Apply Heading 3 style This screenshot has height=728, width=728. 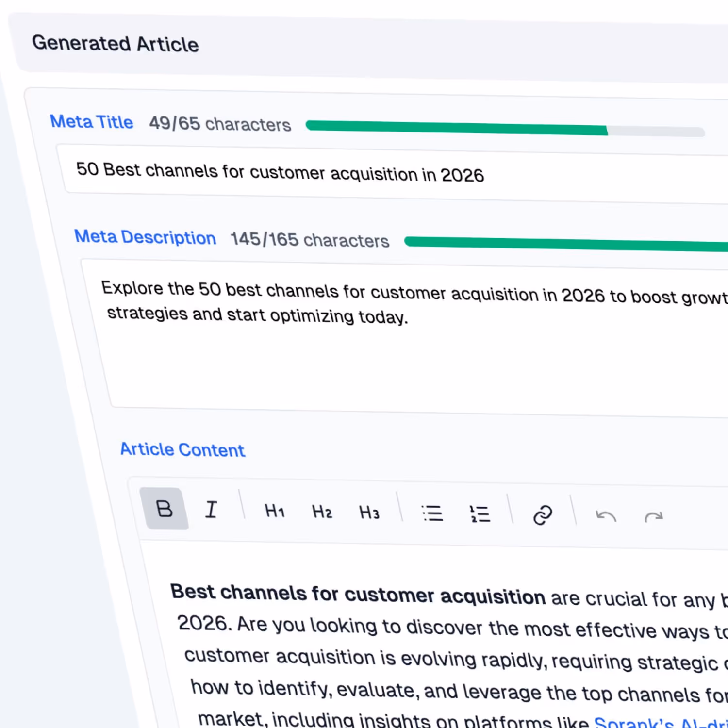point(368,513)
